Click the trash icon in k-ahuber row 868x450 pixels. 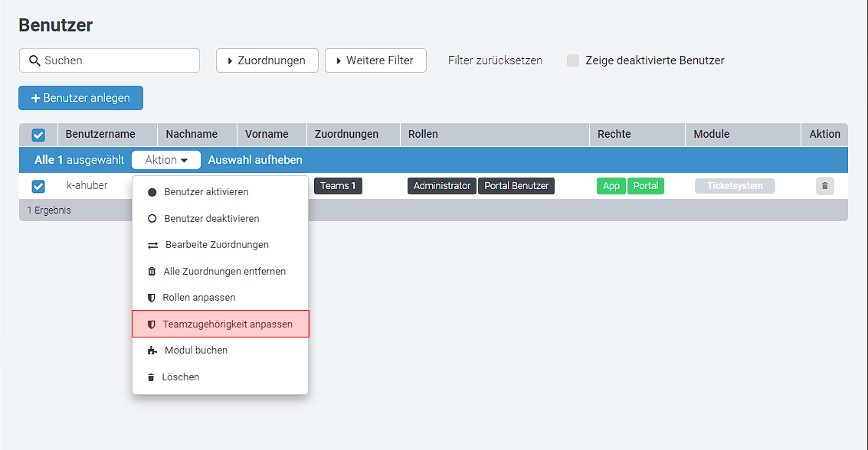pyautogui.click(x=824, y=186)
